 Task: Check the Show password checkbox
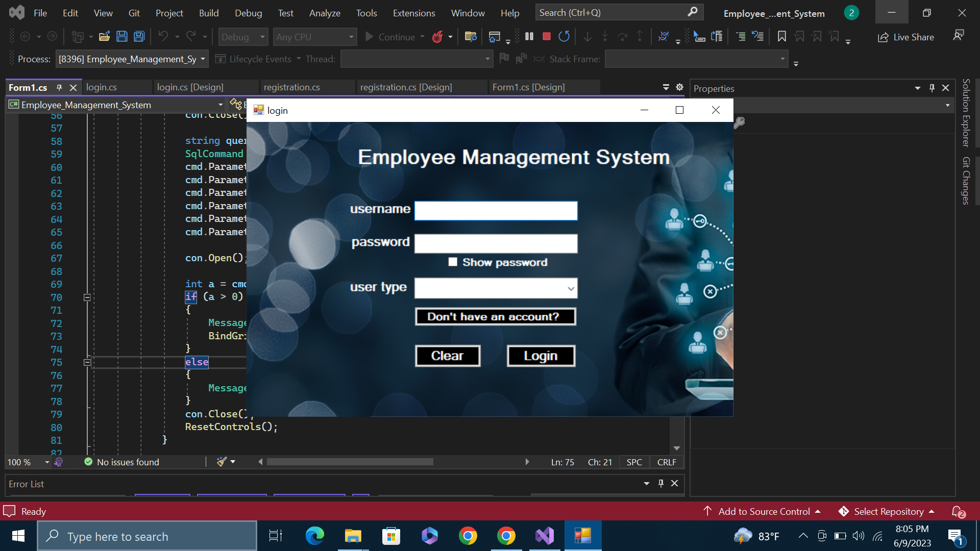(x=453, y=262)
